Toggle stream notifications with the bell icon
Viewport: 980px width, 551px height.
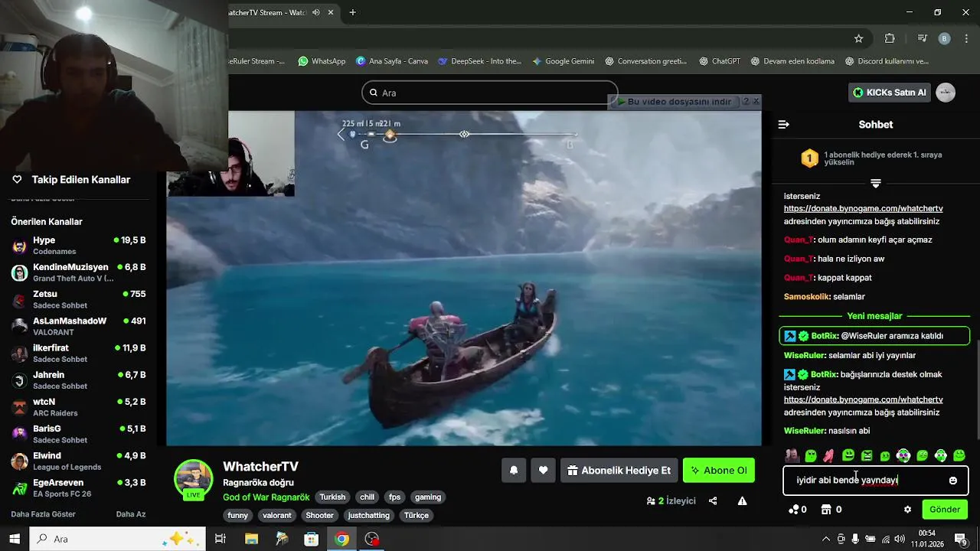[x=514, y=471]
